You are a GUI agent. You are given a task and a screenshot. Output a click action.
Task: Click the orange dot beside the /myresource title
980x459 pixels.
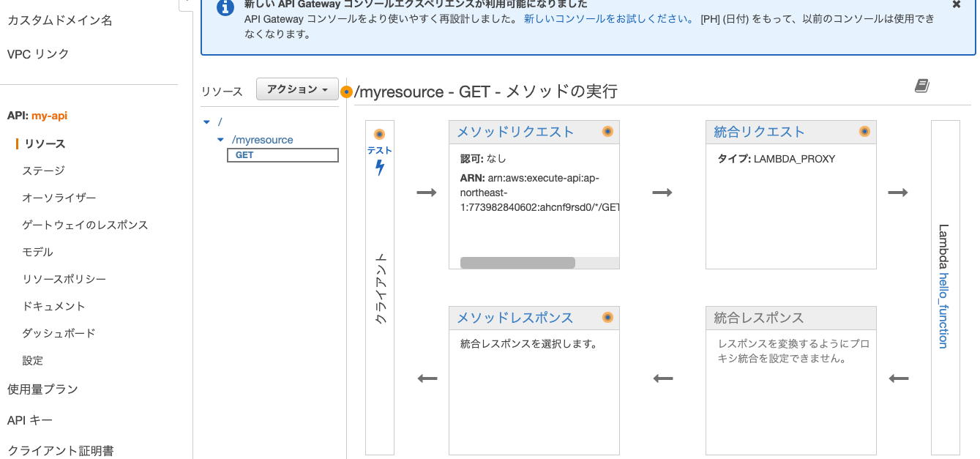347,92
